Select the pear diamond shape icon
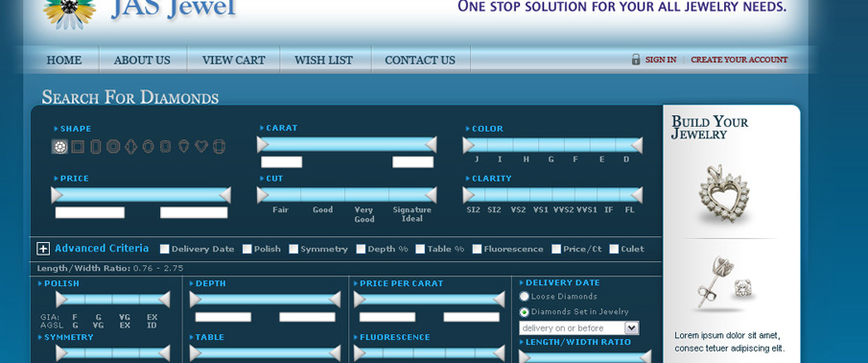The image size is (868, 363). [184, 146]
